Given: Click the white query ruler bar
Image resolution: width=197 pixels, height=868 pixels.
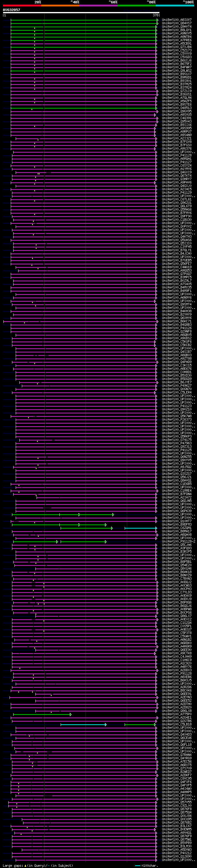Looking at the screenshot, I should 81,12.
